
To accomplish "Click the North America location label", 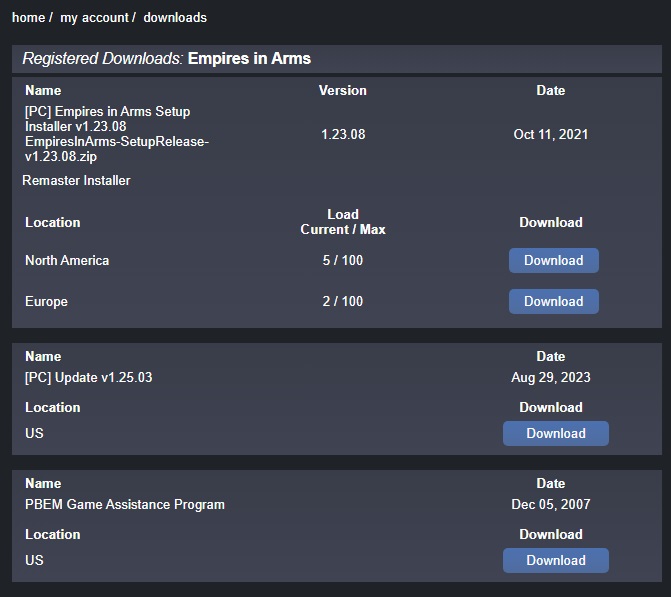I will point(67,260).
